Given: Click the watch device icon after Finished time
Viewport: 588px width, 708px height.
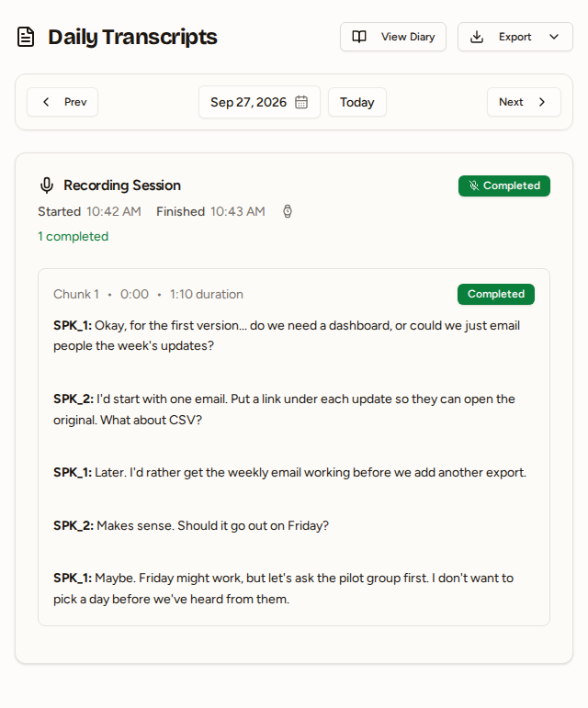Looking at the screenshot, I should click(x=288, y=211).
